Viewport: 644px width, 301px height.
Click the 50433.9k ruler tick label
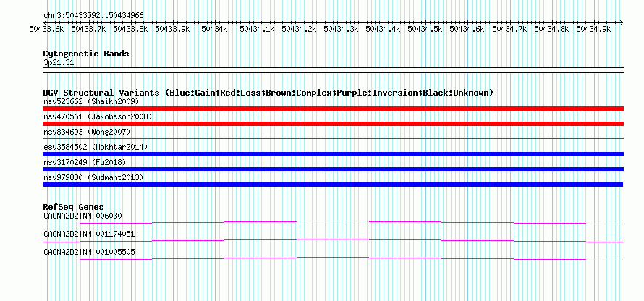[172, 29]
